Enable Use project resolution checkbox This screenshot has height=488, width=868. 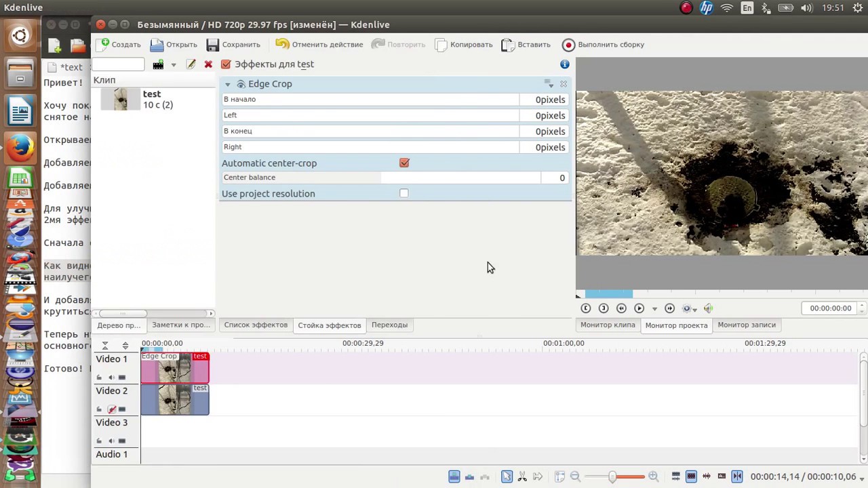[404, 193]
